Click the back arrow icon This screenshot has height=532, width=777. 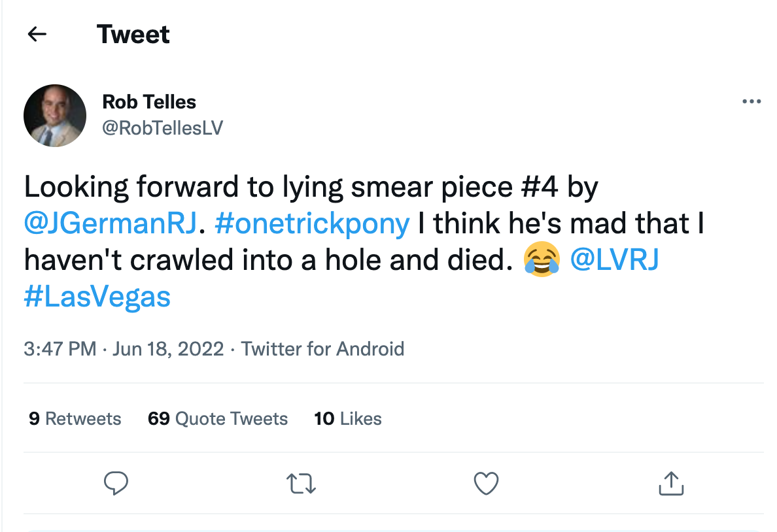pos(37,34)
